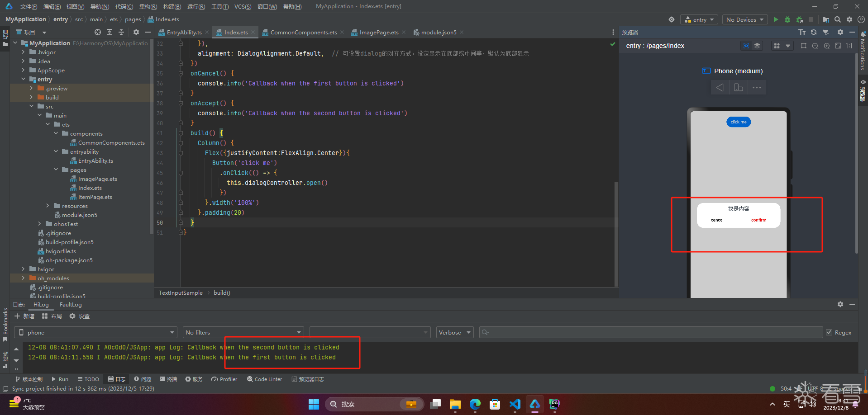Open project structure folder icon in toolbar
The image size is (868, 415).
pyautogui.click(x=826, y=19)
